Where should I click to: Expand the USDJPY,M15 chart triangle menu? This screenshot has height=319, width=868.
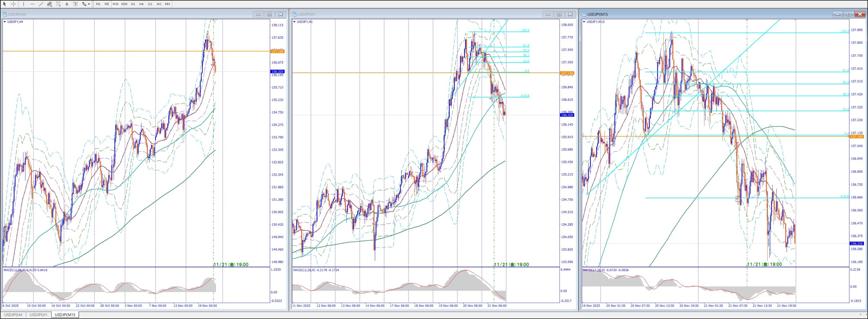click(584, 22)
